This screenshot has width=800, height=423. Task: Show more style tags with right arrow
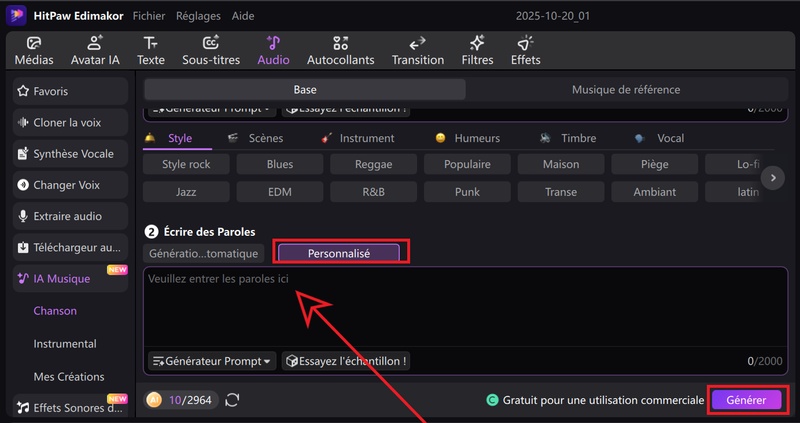(772, 178)
